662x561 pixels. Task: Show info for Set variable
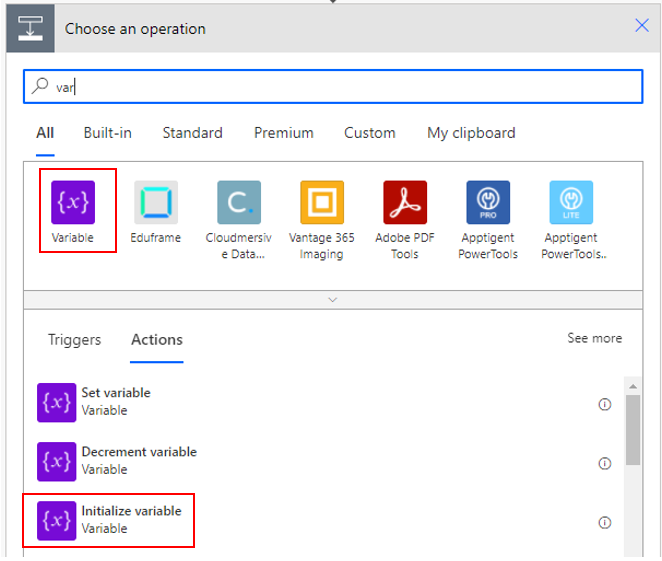pyautogui.click(x=605, y=404)
